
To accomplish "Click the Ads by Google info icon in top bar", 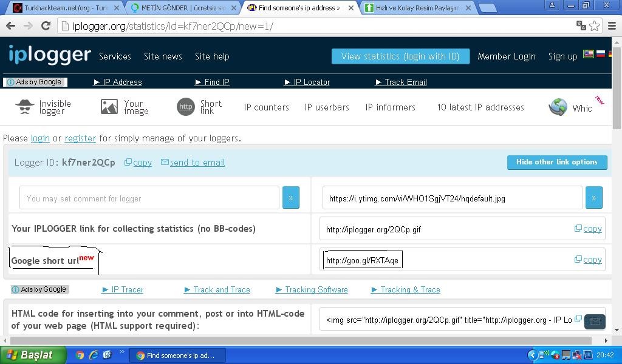I will click(x=11, y=82).
